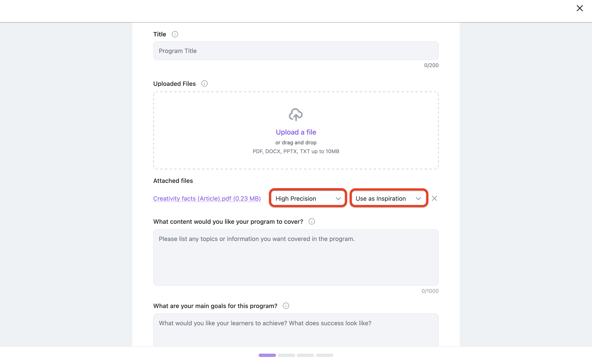Select the third progress step indicator
The width and height of the screenshot is (592, 364).
pyautogui.click(x=305, y=355)
